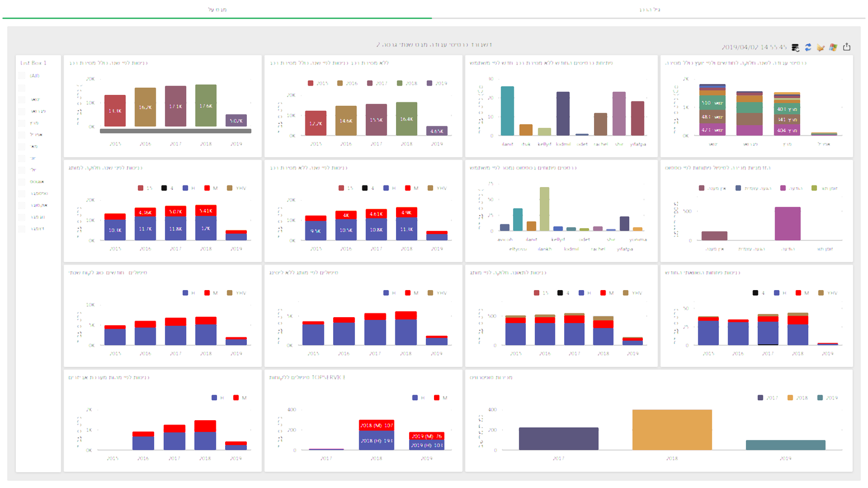Image resolution: width=868 pixels, height=488 pixels.
Task: Click the red "2018 (M) 137" bar segment
Action: [x=376, y=425]
